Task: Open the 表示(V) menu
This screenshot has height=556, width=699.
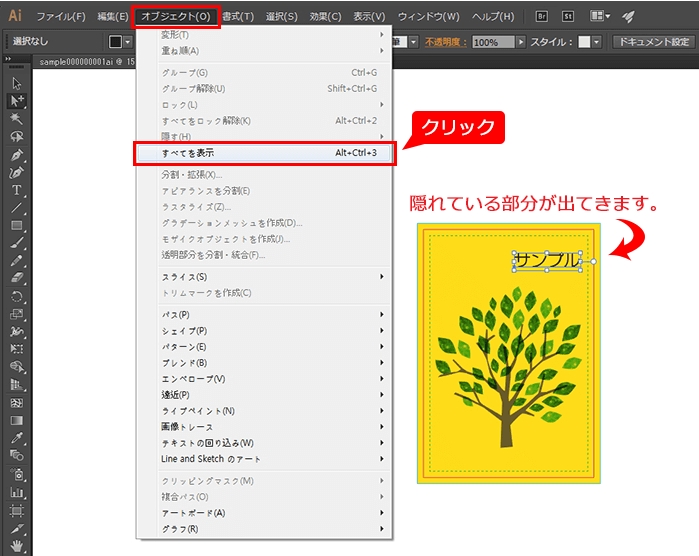Action: coord(369,16)
